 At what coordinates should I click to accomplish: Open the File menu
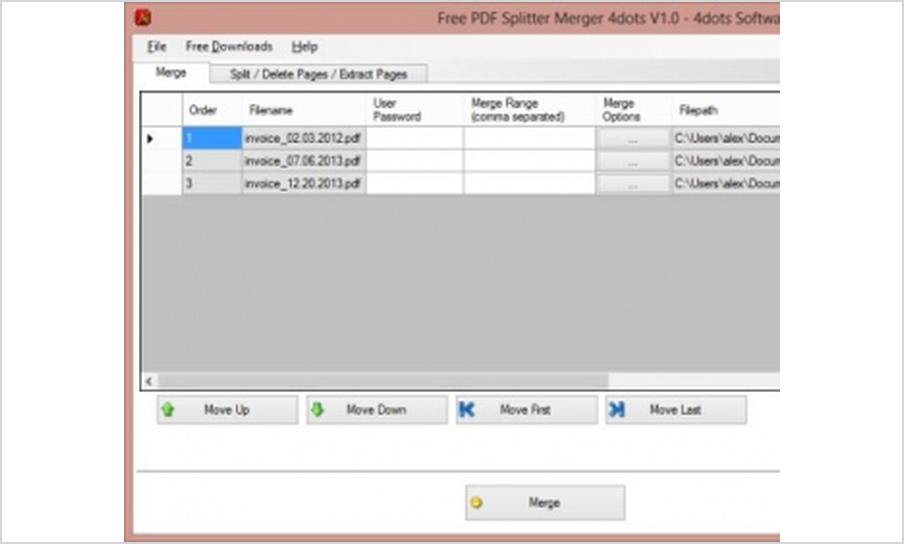click(x=156, y=47)
